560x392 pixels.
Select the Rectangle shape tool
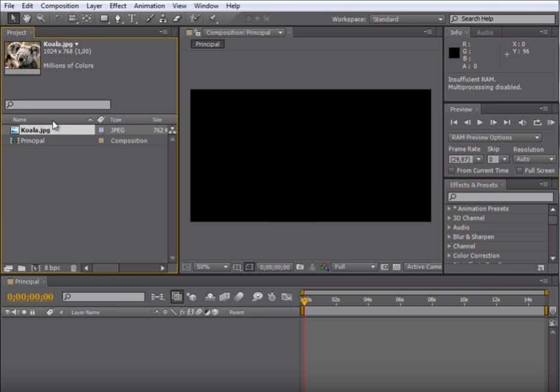pyautogui.click(x=104, y=18)
